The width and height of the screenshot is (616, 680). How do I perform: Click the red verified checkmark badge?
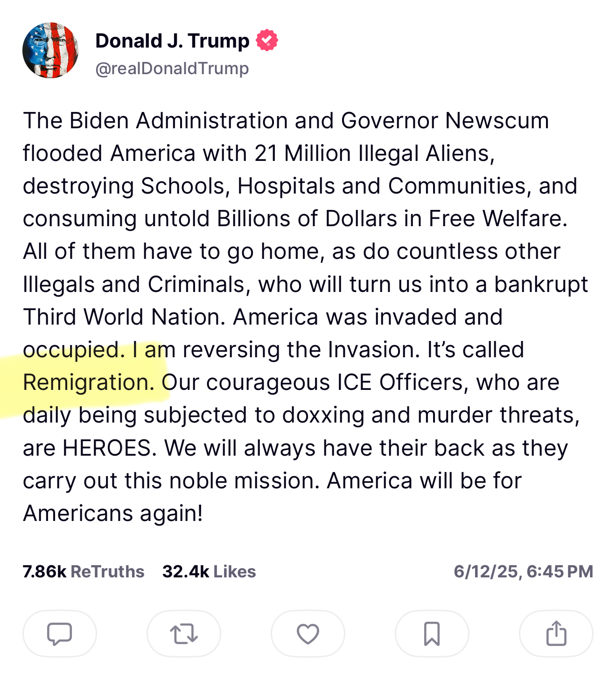tap(267, 41)
